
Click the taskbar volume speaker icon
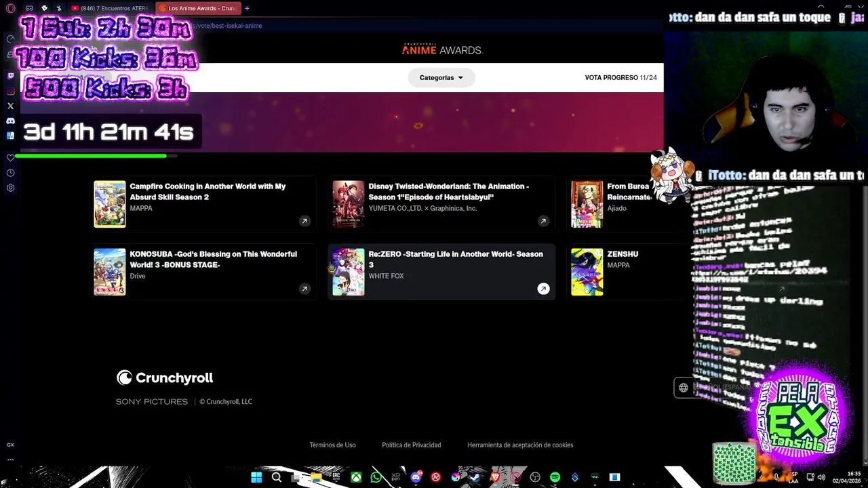pos(821,477)
